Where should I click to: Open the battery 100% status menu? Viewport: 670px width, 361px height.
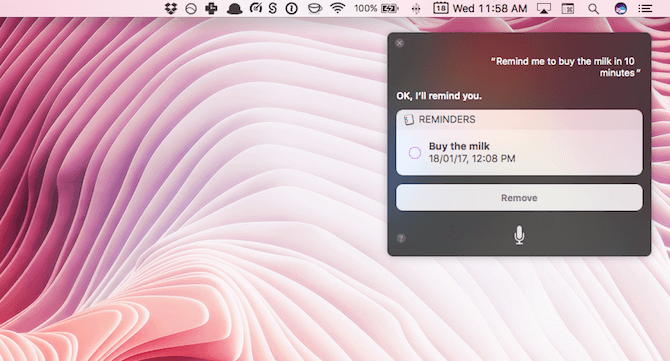pyautogui.click(x=376, y=8)
